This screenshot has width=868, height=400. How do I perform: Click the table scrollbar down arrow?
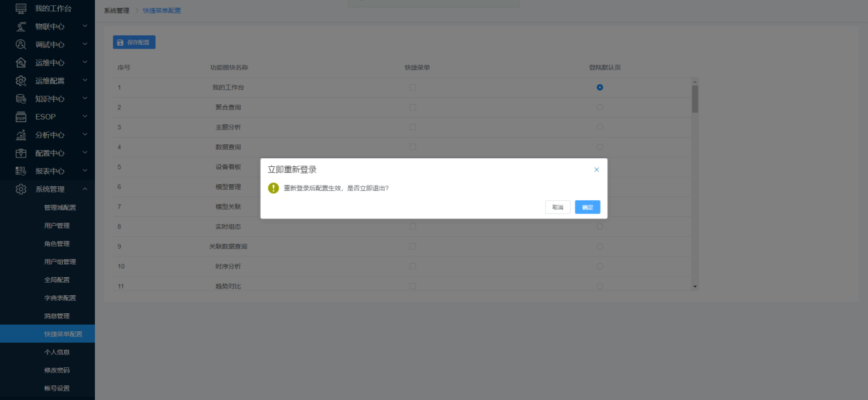(695, 286)
